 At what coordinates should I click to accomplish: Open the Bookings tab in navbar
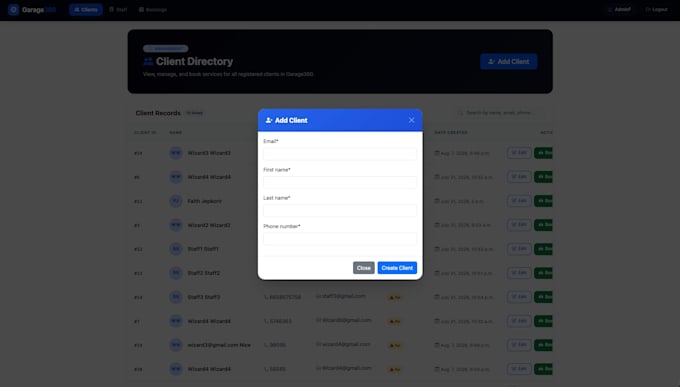(153, 10)
